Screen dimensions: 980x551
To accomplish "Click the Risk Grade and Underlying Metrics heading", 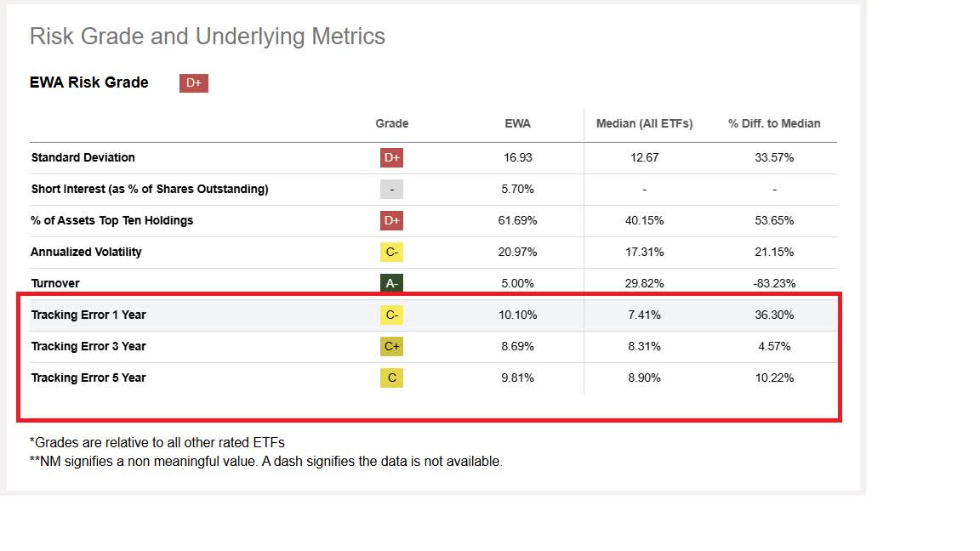I will click(208, 37).
